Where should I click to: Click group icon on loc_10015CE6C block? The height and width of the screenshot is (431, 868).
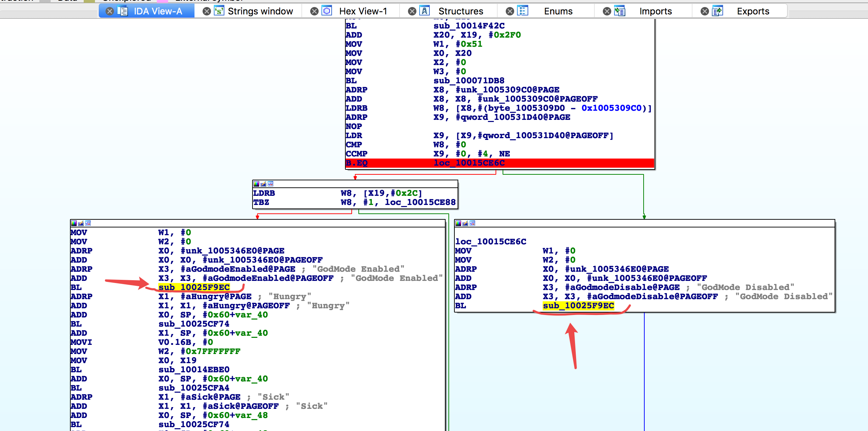[472, 223]
